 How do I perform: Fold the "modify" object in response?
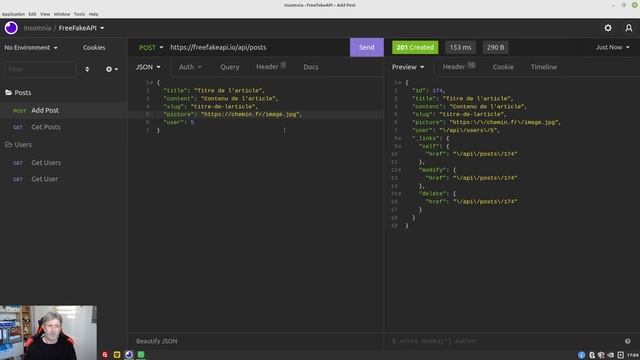coord(400,170)
